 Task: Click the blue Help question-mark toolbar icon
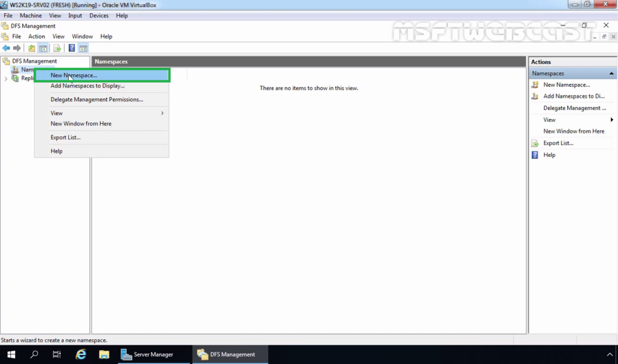tap(72, 48)
